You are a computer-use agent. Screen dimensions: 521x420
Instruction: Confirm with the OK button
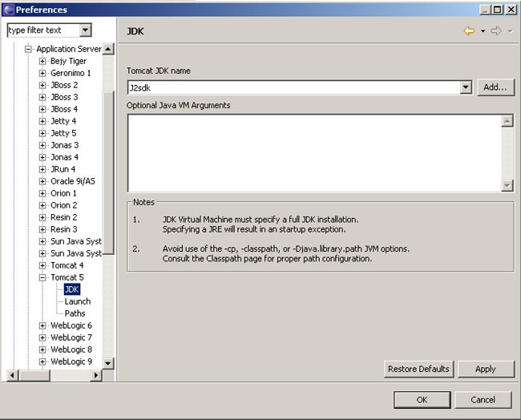tap(422, 400)
